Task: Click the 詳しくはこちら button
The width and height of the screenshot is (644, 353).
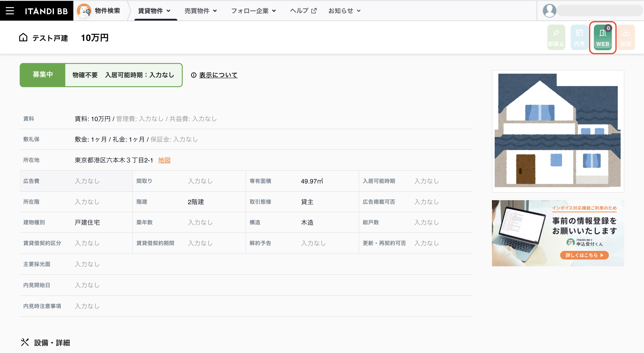Action: (x=584, y=255)
